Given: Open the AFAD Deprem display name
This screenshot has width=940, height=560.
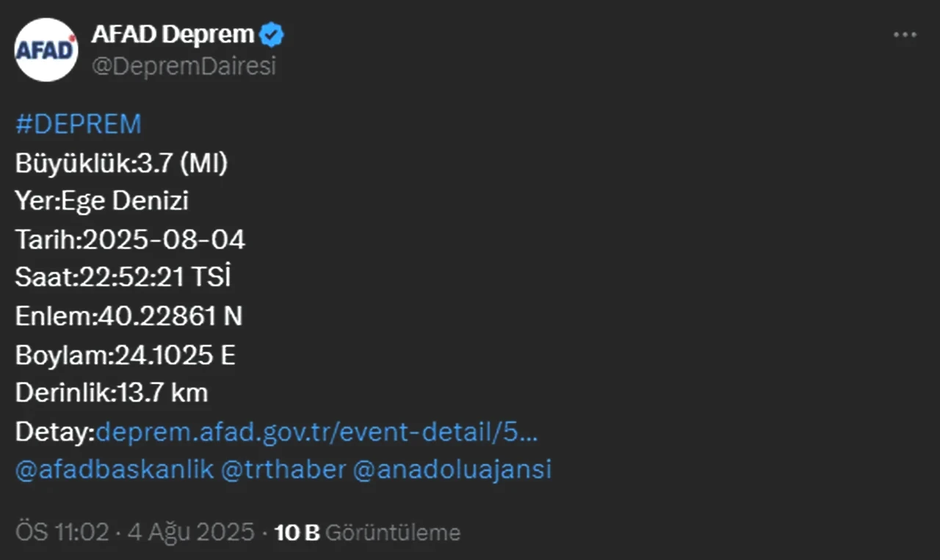Looking at the screenshot, I should point(173,34).
